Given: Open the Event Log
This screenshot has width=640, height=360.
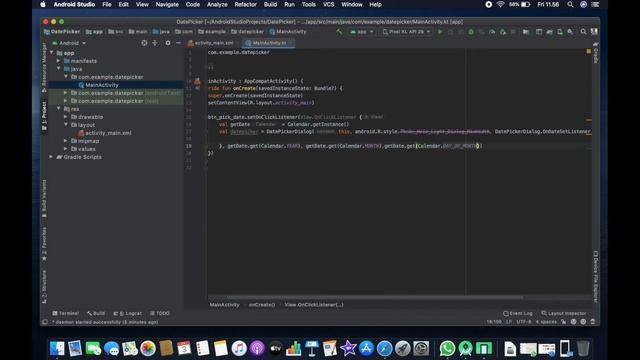Looking at the screenshot, I should click(x=518, y=313).
